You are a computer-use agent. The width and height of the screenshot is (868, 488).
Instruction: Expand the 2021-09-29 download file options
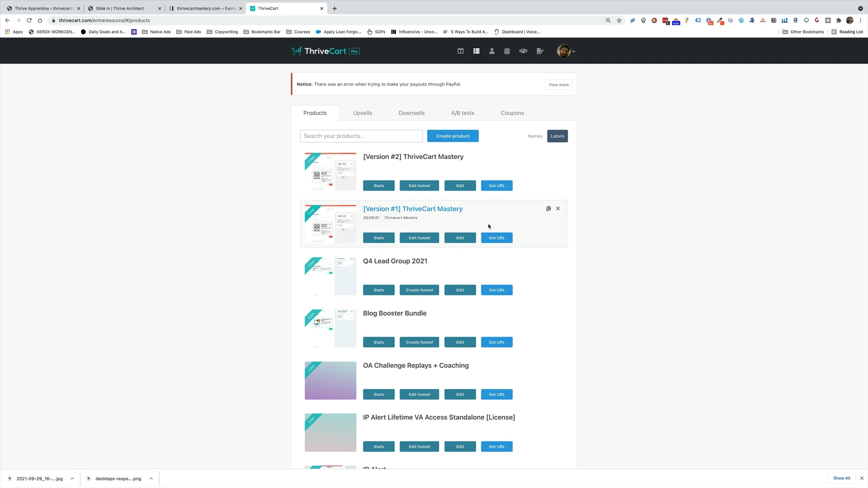[x=72, y=478]
